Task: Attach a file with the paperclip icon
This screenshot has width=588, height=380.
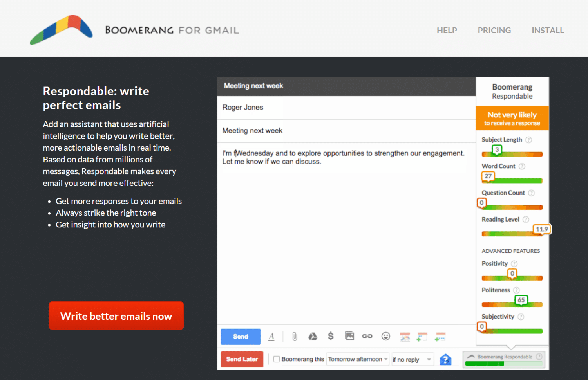Action: point(294,336)
